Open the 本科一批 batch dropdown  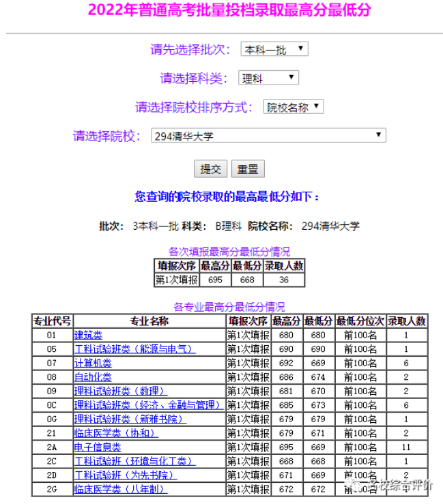[274, 49]
